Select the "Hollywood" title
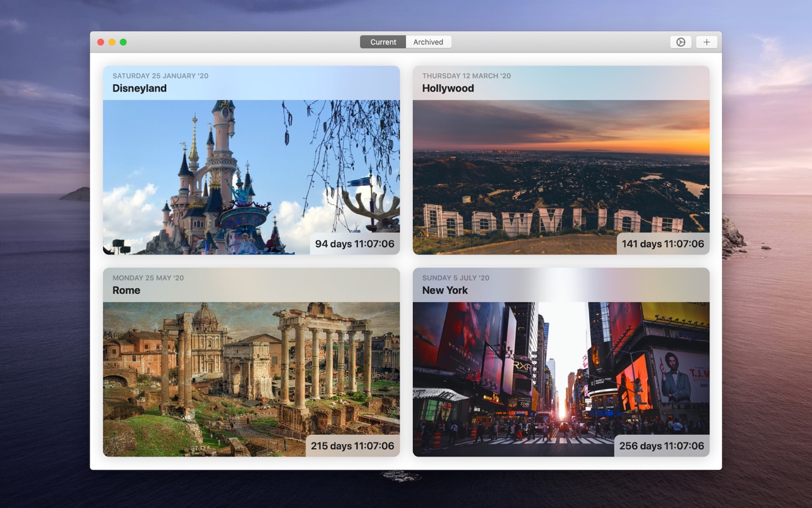 click(448, 88)
